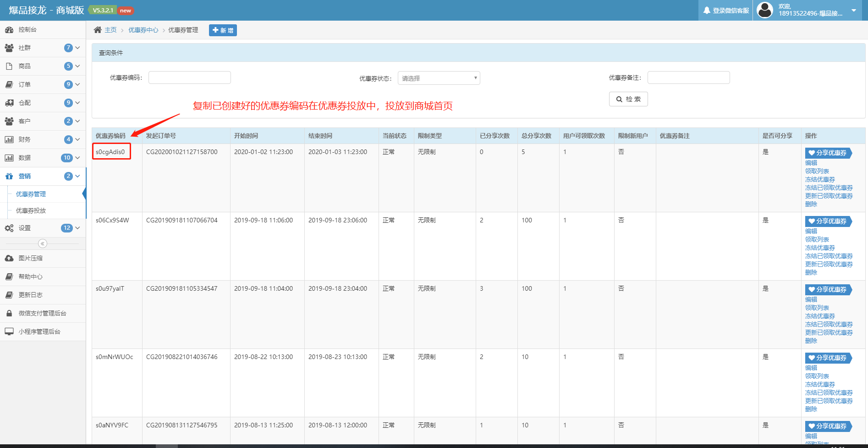Click the home icon in breadcrumb
The width and height of the screenshot is (868, 448).
(98, 30)
